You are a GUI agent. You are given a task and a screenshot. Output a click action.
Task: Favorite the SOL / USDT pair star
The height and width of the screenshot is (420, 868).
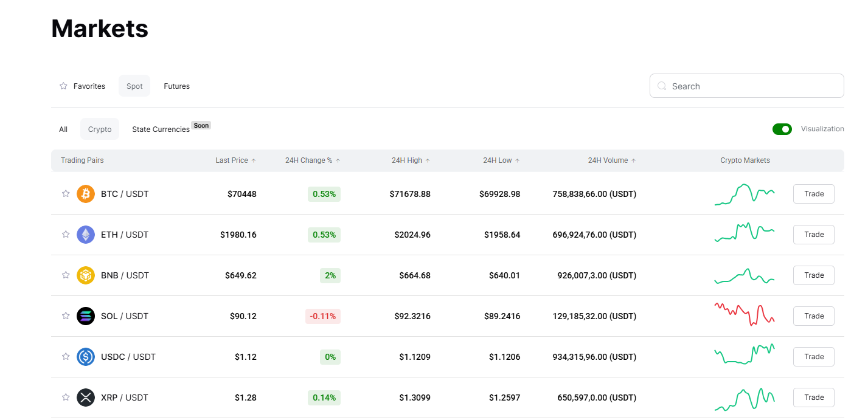tap(66, 316)
